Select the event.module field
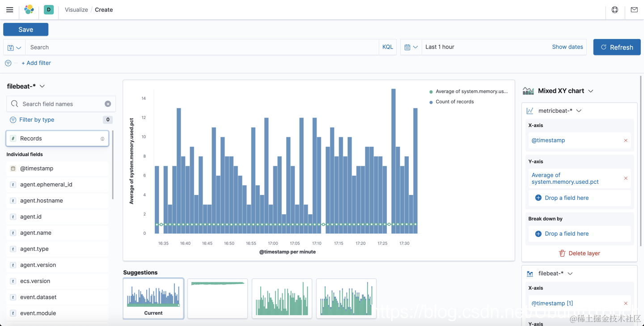The width and height of the screenshot is (644, 326). pyautogui.click(x=57, y=313)
